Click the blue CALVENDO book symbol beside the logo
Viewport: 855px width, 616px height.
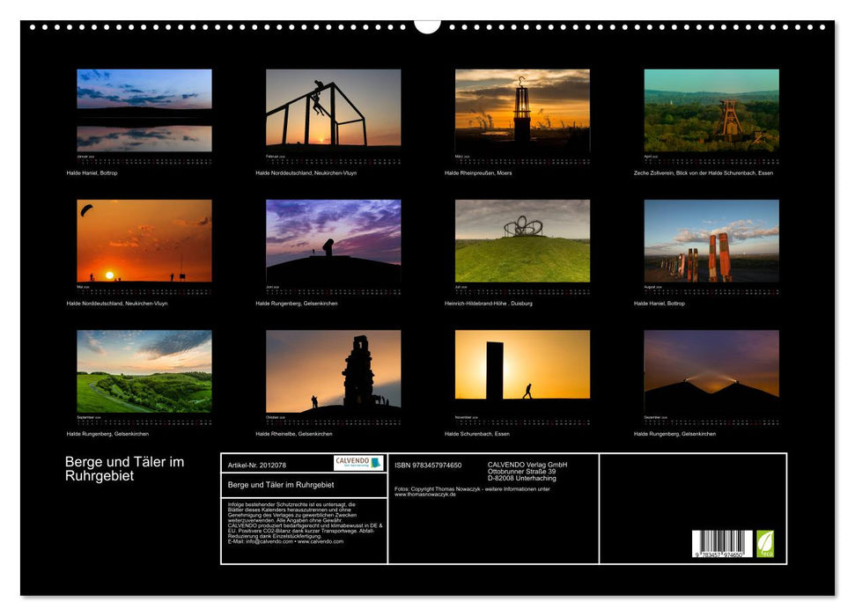374,463
